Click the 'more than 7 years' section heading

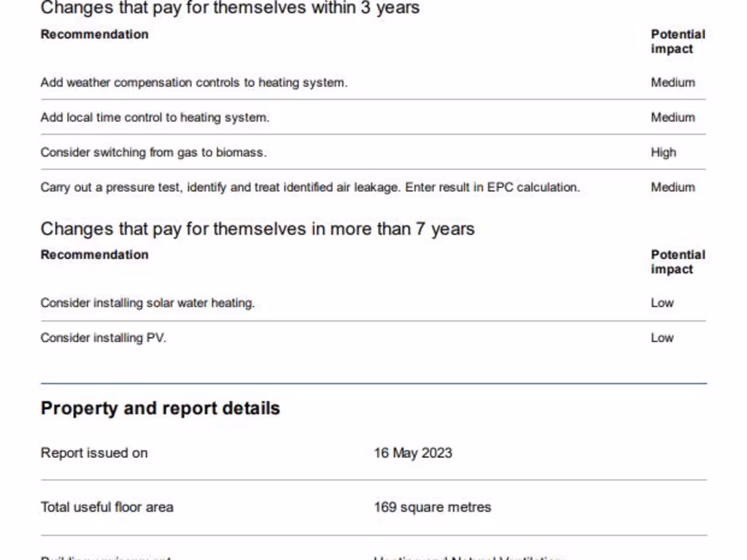[258, 229]
